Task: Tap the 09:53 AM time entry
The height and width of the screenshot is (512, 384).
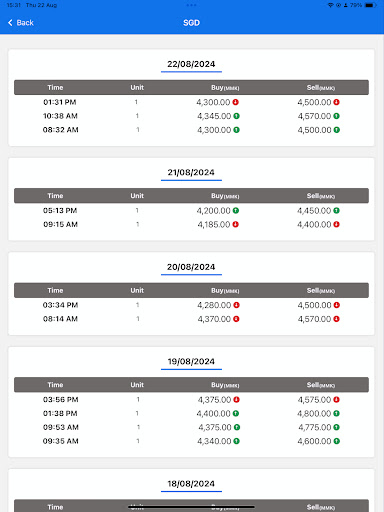Action: click(x=61, y=427)
